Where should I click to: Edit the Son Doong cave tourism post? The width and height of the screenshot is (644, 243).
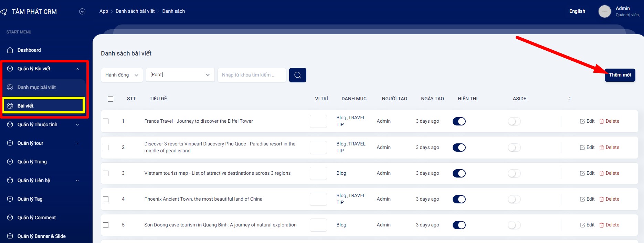587,225
